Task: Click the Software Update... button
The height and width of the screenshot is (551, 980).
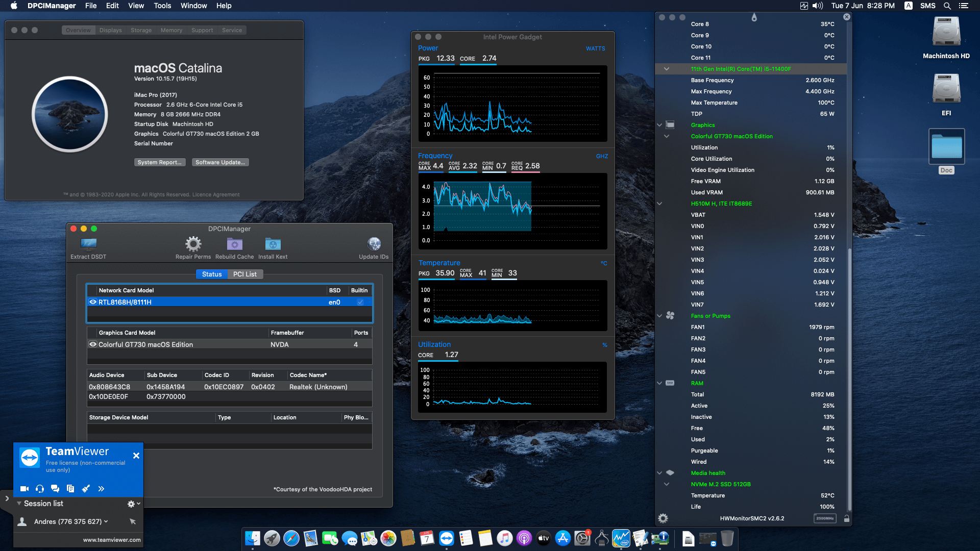Action: 220,162
